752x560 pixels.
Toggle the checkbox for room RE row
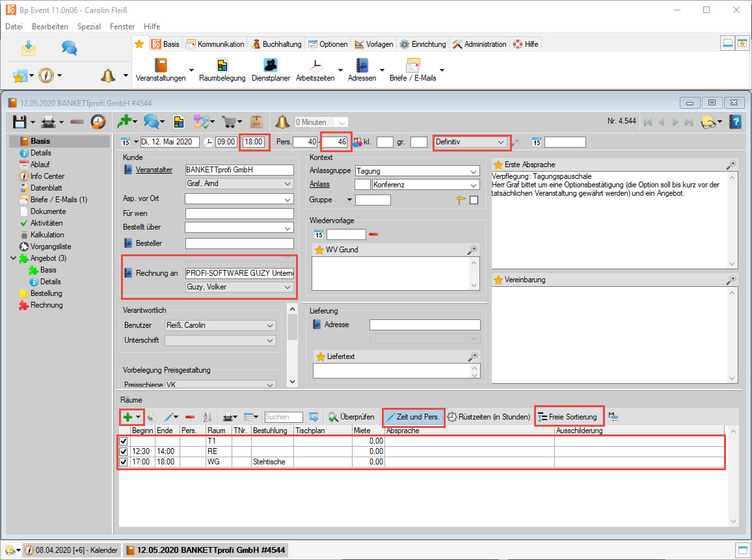coord(124,451)
